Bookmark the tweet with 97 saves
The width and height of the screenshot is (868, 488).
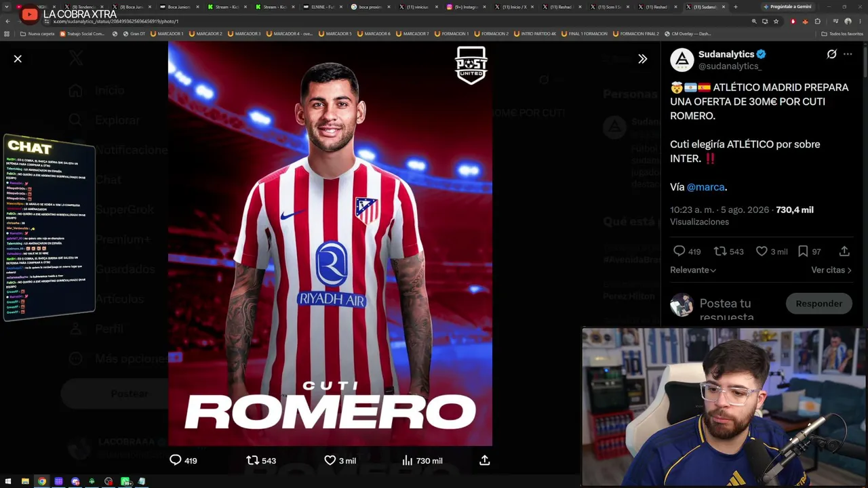point(803,251)
